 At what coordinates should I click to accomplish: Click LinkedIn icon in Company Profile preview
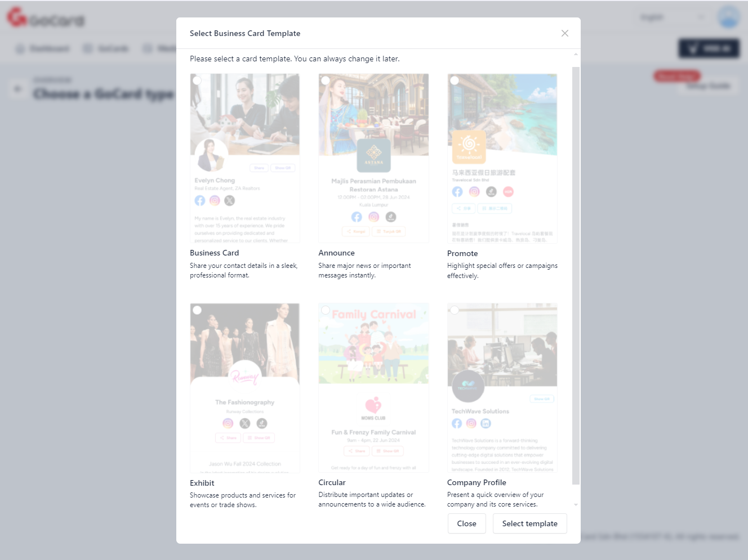tap(486, 423)
